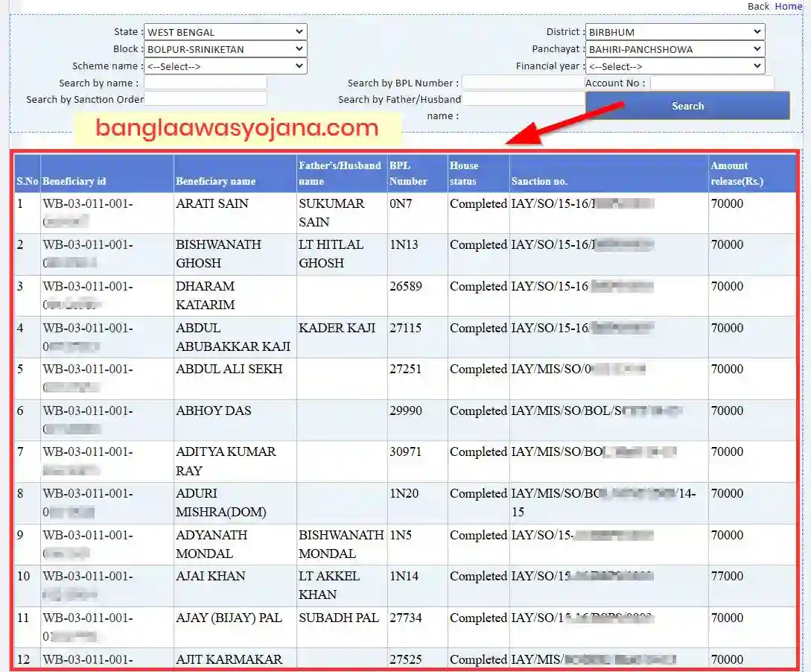This screenshot has height=672, width=811.
Task: Click BPL number 26589
Action: tap(406, 286)
